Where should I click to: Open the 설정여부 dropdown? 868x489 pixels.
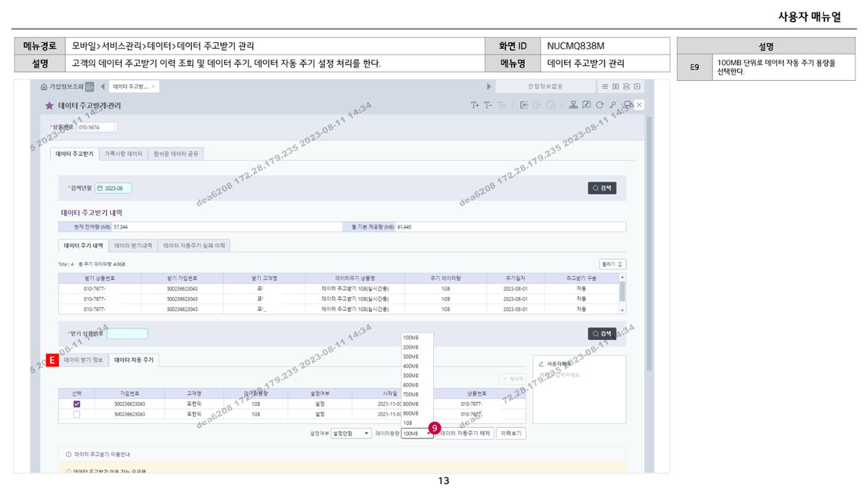coord(352,434)
